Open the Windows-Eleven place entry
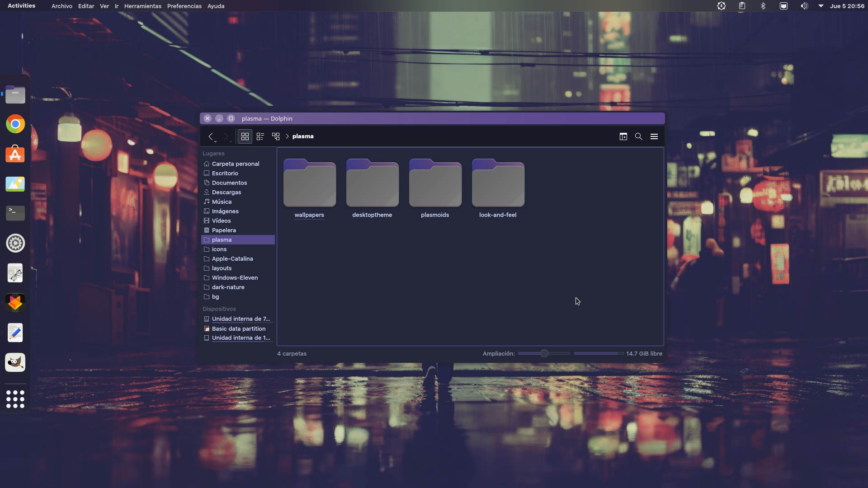 pyautogui.click(x=238, y=278)
